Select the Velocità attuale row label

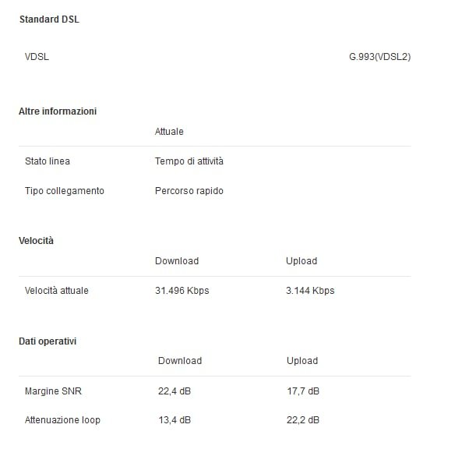[x=57, y=291]
